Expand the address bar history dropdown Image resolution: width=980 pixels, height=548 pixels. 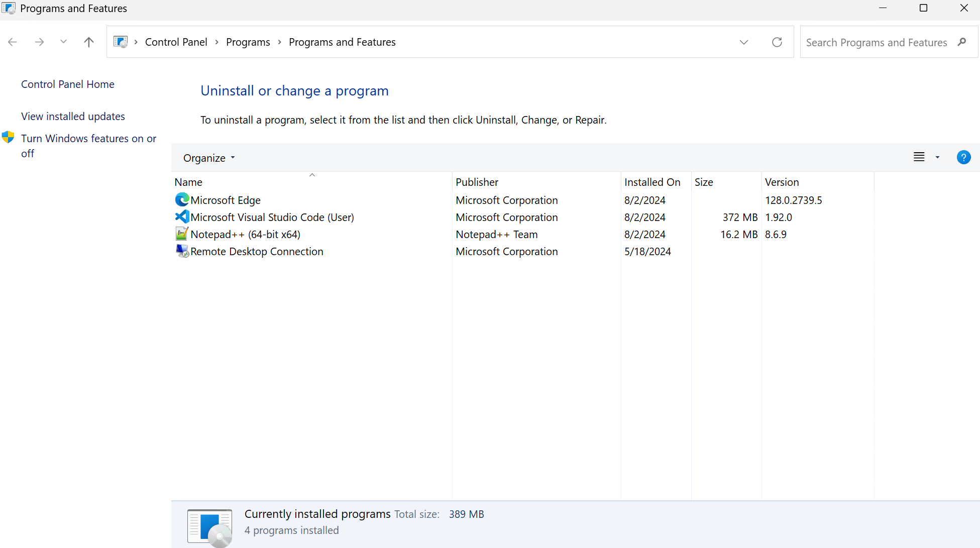pos(744,42)
